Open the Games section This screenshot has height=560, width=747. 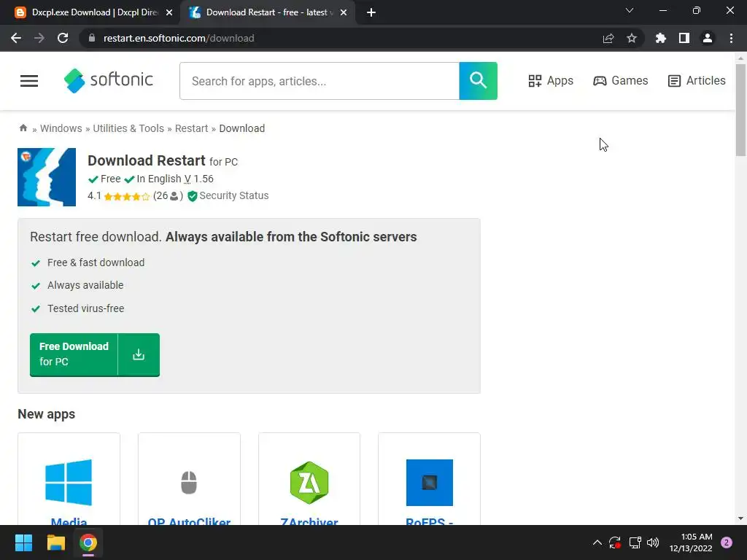[x=620, y=80]
